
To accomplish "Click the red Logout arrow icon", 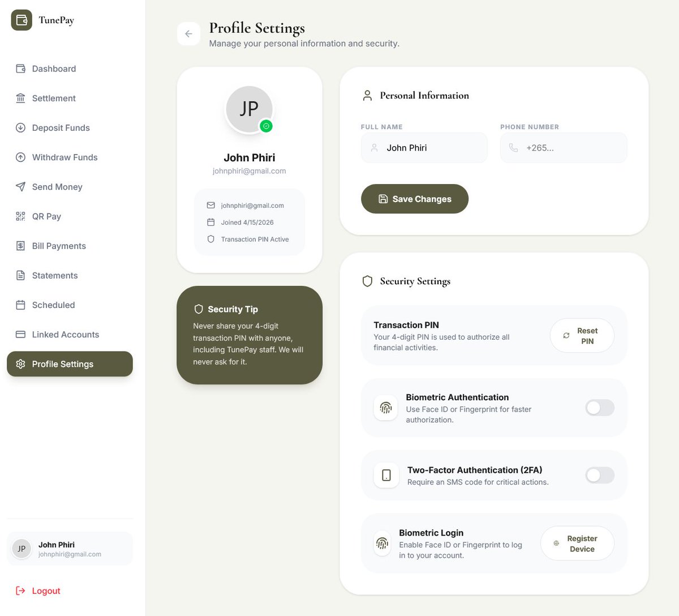I will 20,591.
